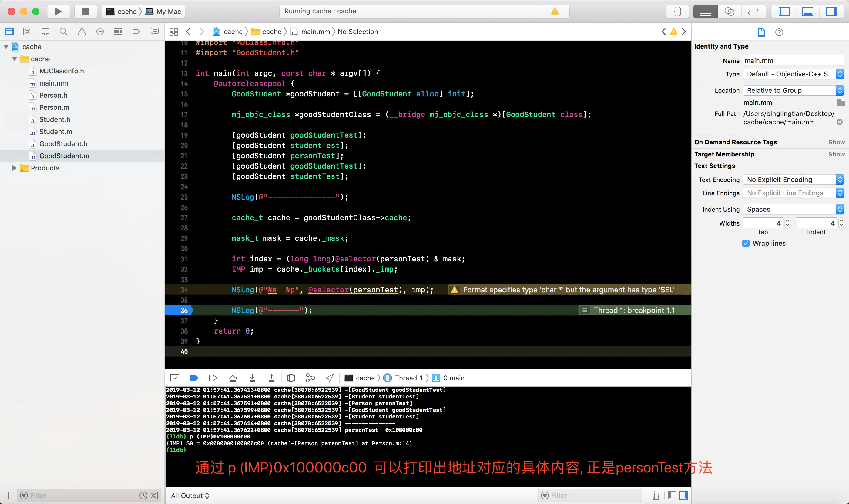Uncheck the Wrap lines checkbox
This screenshot has height=504, width=849.
click(746, 243)
